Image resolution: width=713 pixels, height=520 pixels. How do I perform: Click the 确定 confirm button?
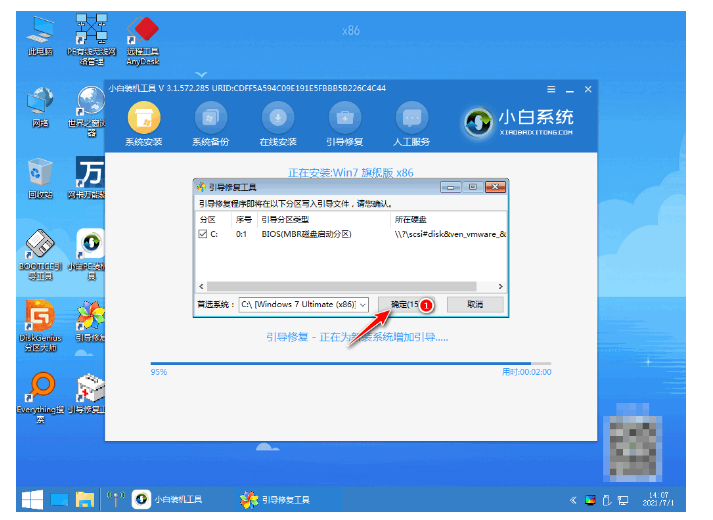pyautogui.click(x=403, y=304)
